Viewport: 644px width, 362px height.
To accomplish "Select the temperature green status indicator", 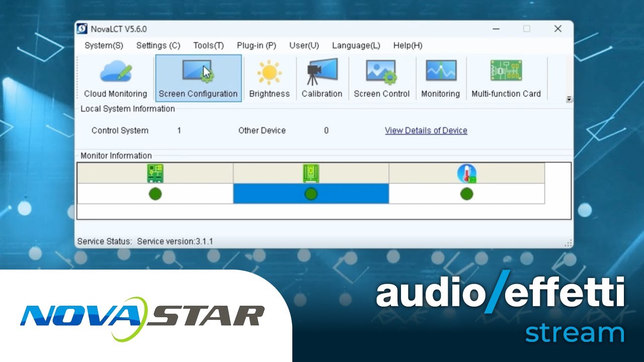I will pos(466,194).
